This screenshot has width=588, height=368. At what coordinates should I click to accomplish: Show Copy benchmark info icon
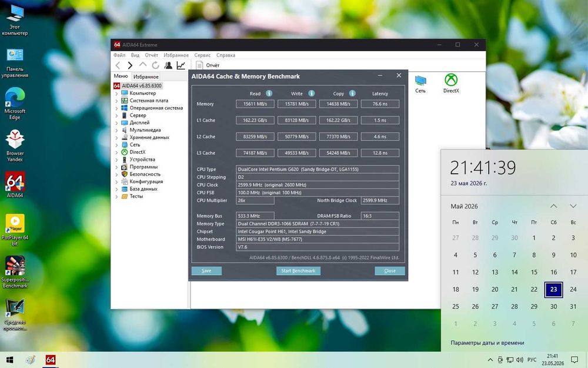(x=352, y=93)
